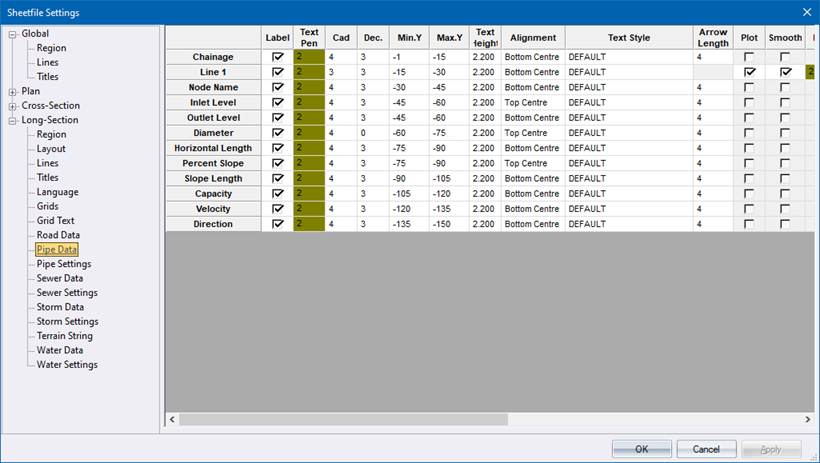The image size is (820, 463).
Task: Collapse the Global tree node
Action: click(x=13, y=34)
